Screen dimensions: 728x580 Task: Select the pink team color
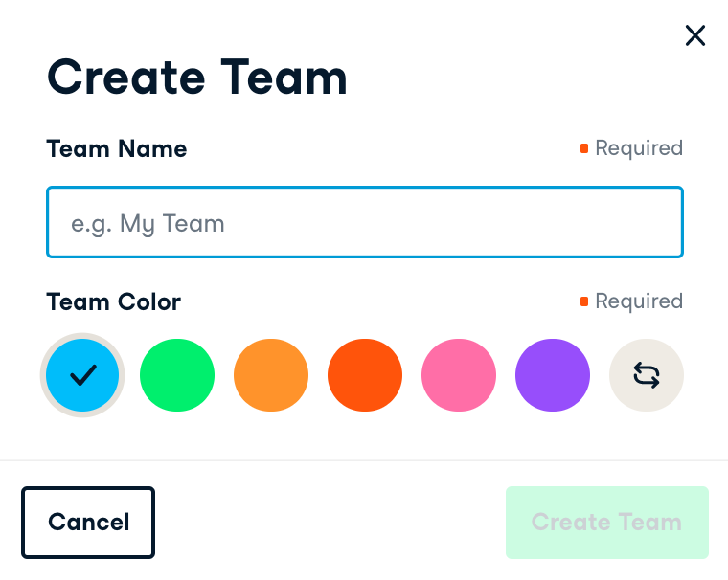[458, 376]
